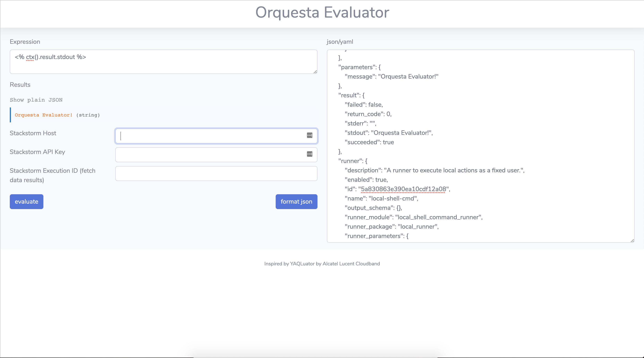Click the runner_module line in JSON

point(413,217)
